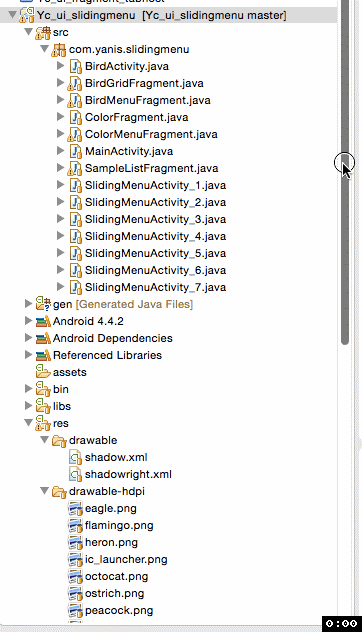Select ic_launcher.png in drawable-hdpi

[x=126, y=559]
